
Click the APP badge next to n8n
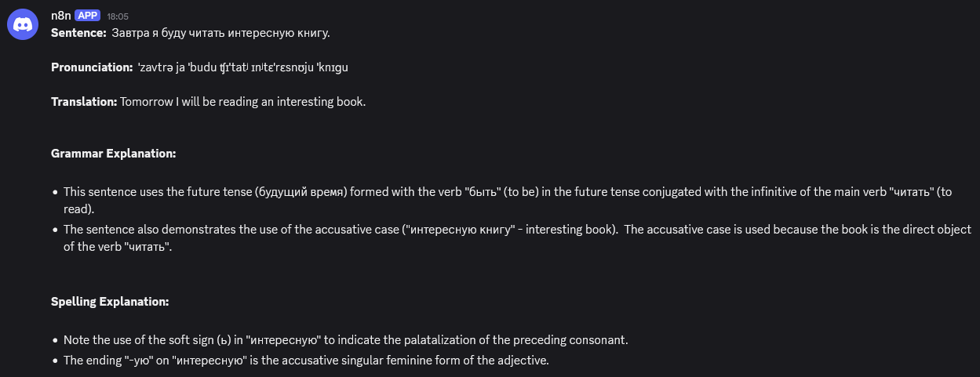click(87, 16)
